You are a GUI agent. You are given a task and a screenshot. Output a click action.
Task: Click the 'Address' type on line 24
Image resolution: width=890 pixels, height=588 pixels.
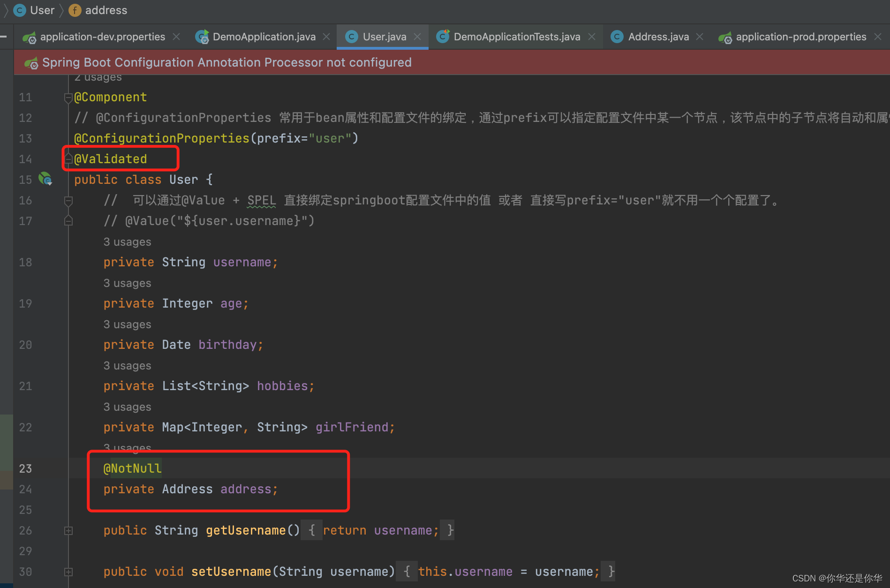(x=187, y=489)
